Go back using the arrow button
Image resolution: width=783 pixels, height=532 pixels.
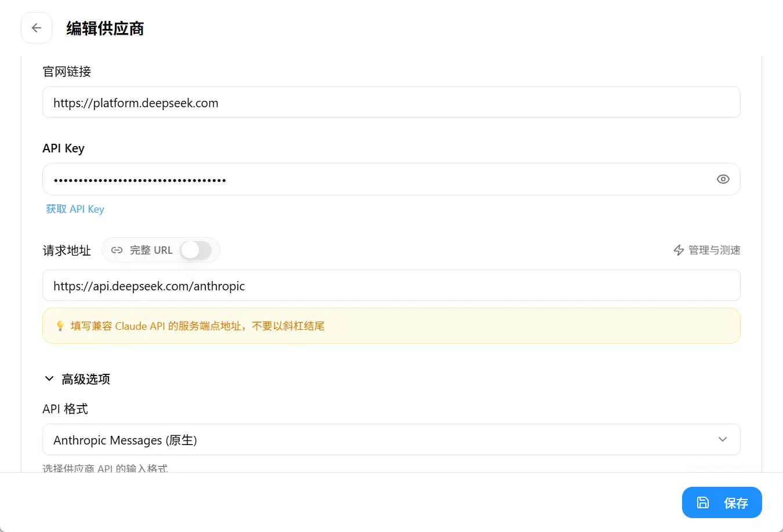pyautogui.click(x=37, y=28)
